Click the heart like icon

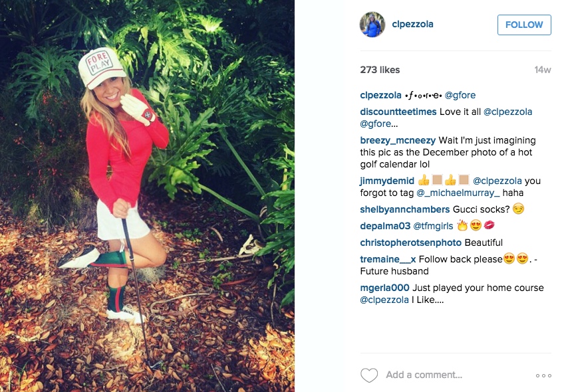coord(369,375)
